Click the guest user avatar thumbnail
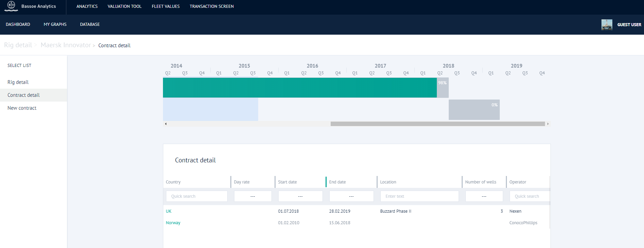644x248 pixels. point(607,25)
